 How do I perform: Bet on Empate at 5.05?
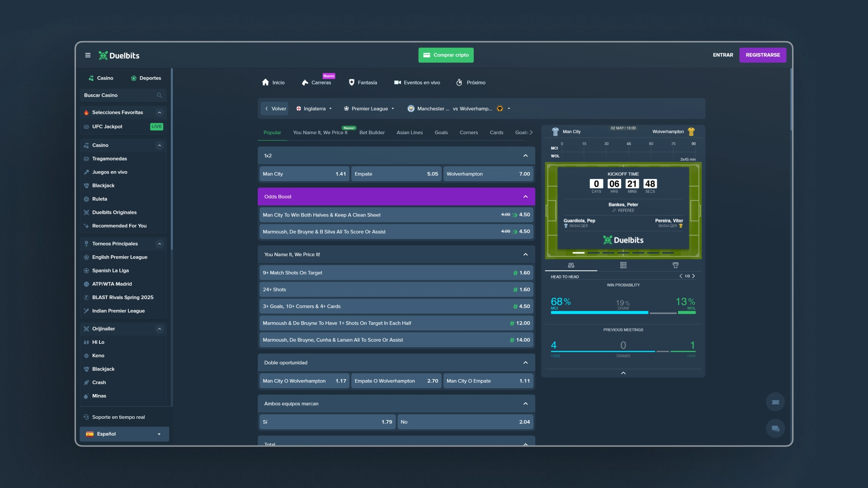pyautogui.click(x=396, y=174)
